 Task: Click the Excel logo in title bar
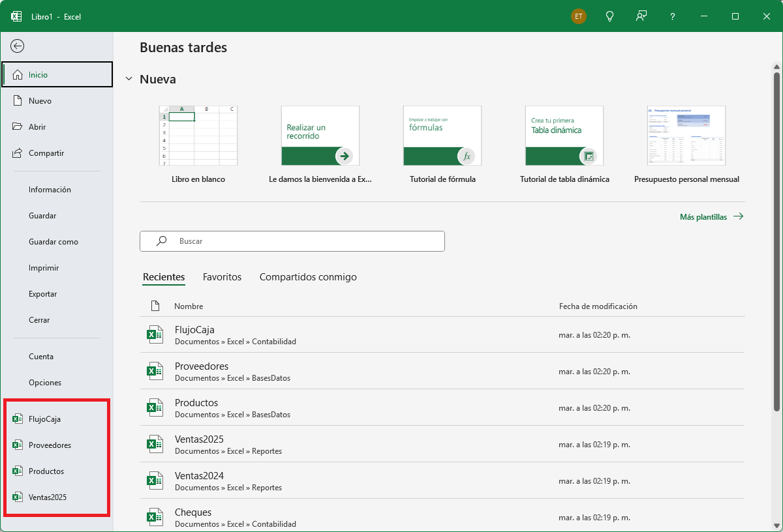tap(16, 16)
